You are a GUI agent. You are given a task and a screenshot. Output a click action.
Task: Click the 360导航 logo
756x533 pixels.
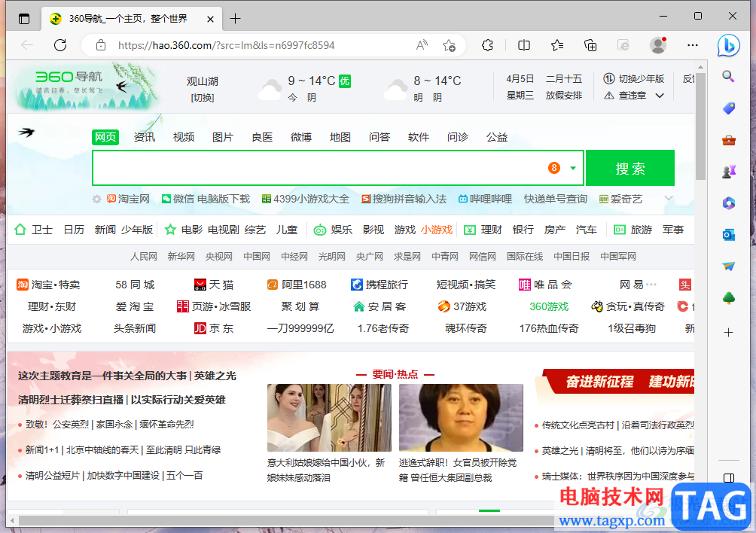click(x=69, y=77)
